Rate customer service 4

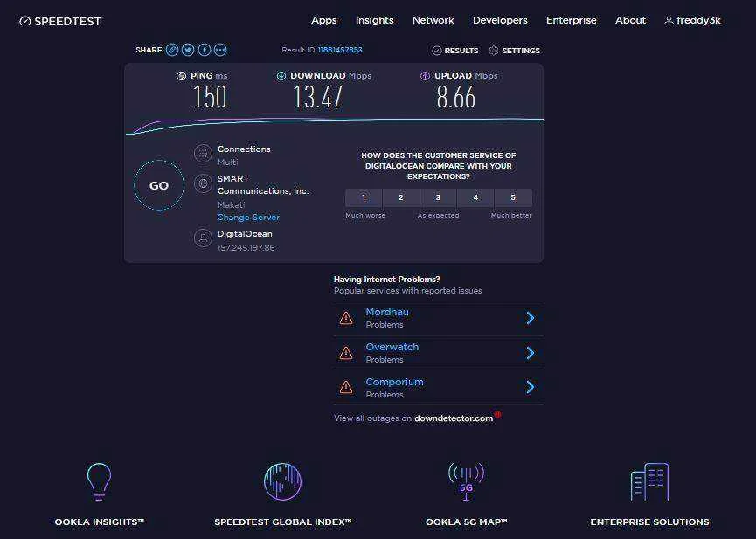tap(475, 197)
